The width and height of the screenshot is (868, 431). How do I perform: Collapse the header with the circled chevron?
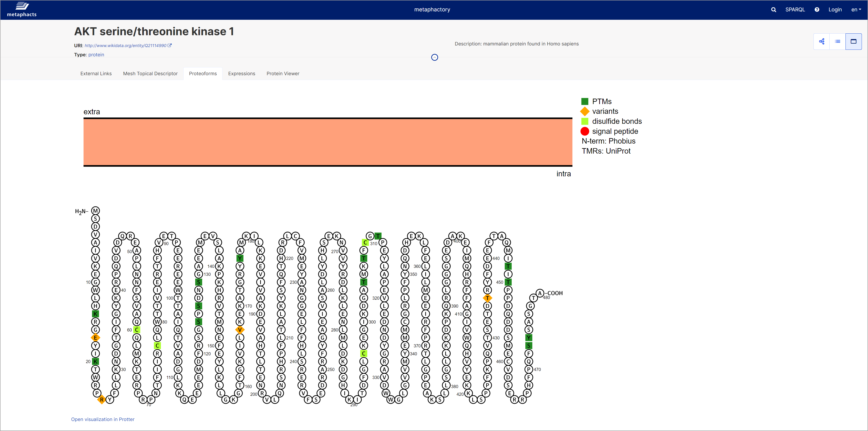coord(434,58)
